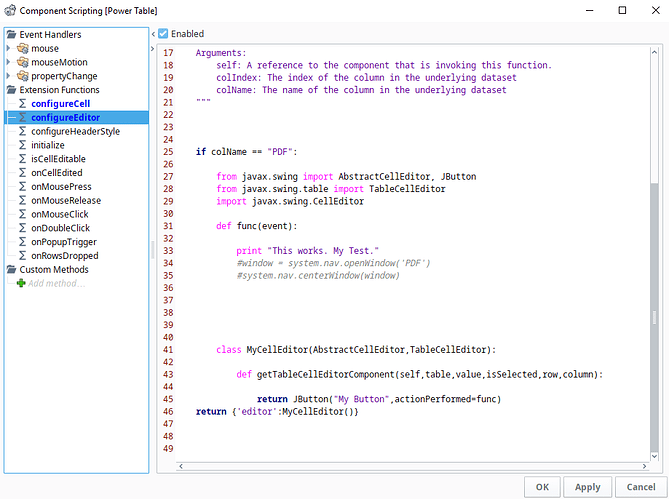
Task: Click the sigma icon beside initialize
Action: pyautogui.click(x=23, y=145)
